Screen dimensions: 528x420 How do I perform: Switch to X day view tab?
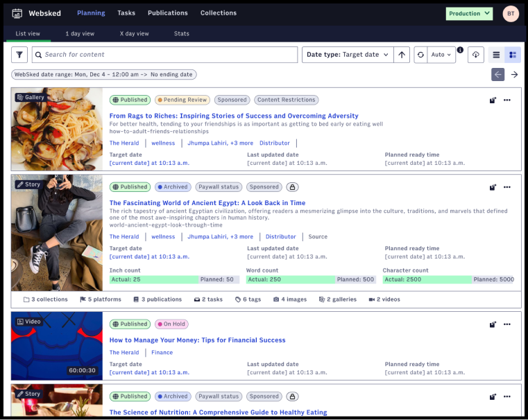point(135,34)
